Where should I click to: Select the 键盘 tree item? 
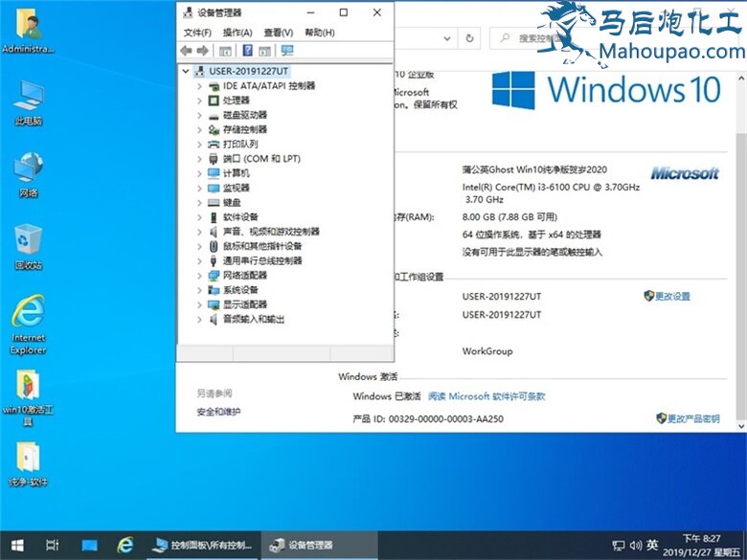coord(232,203)
